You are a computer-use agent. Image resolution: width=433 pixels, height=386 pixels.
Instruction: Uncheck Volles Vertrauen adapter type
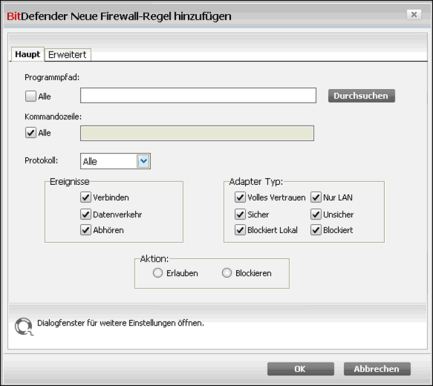(x=240, y=197)
